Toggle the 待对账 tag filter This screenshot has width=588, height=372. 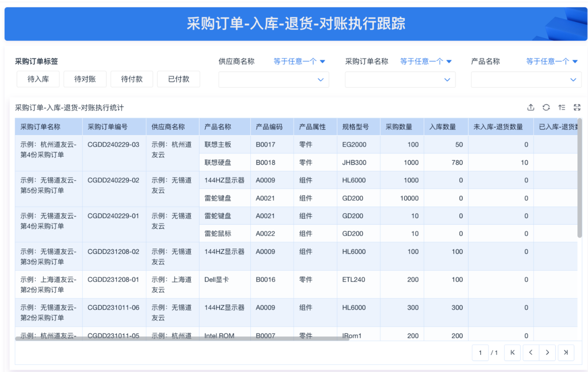point(85,79)
